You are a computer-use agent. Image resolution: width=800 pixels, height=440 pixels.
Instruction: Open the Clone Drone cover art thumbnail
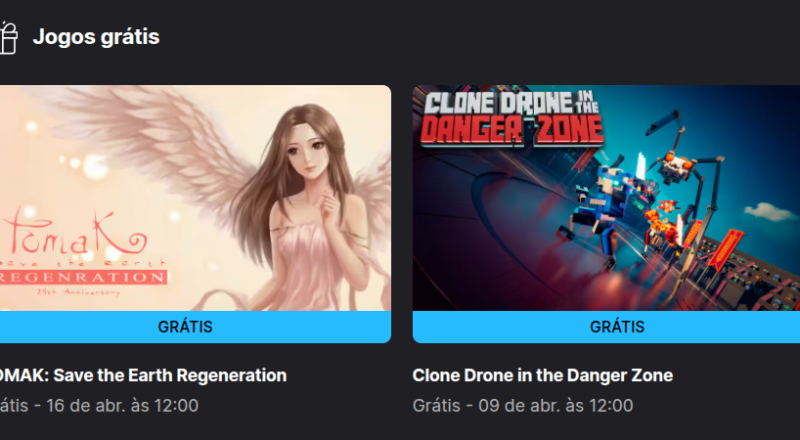pyautogui.click(x=606, y=198)
